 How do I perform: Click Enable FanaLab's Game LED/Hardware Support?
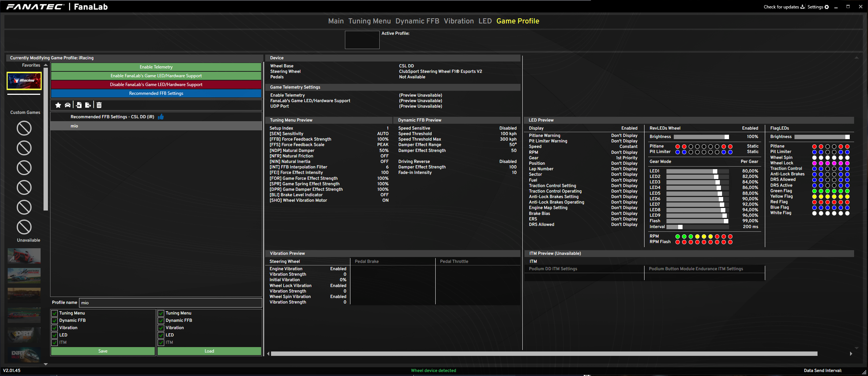point(156,76)
